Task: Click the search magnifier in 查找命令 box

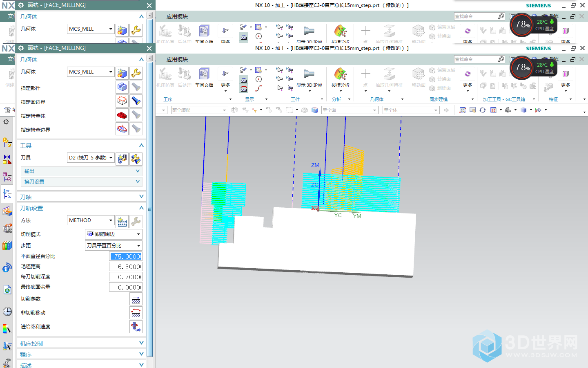Action: pyautogui.click(x=501, y=59)
